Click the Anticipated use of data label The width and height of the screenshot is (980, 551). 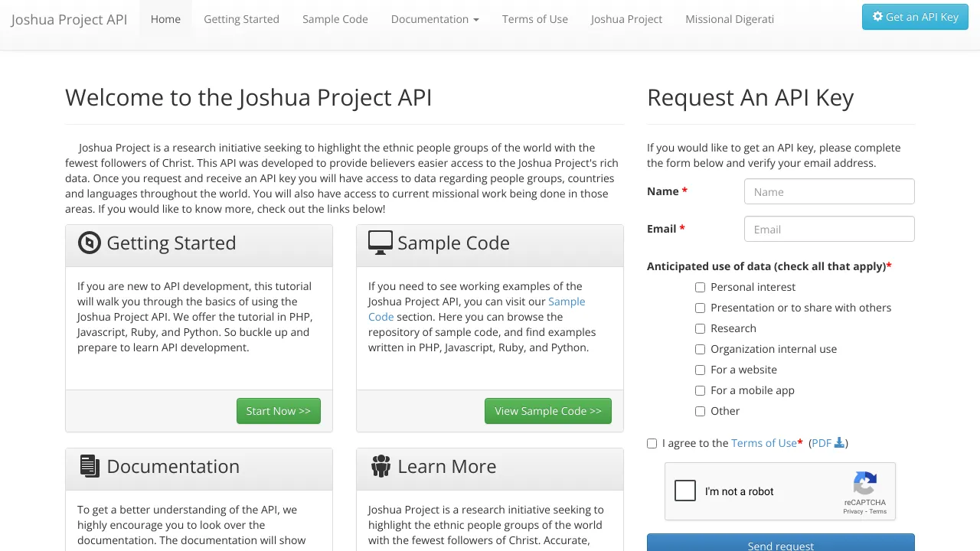click(769, 266)
